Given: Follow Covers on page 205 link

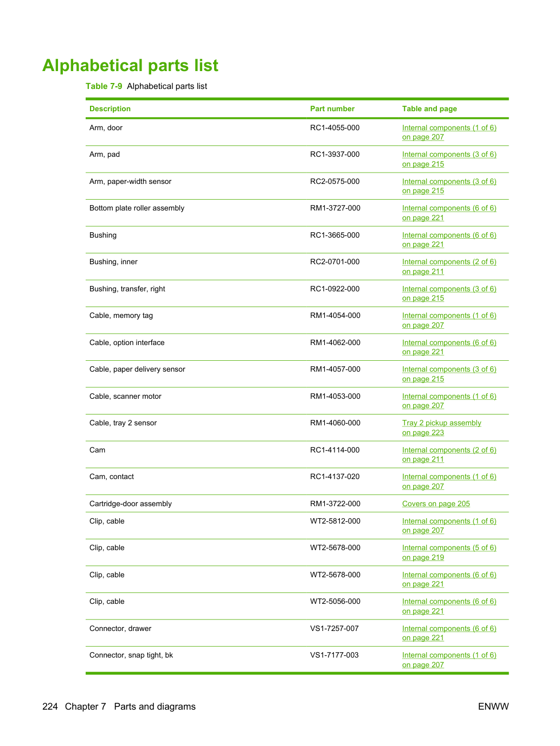Looking at the screenshot, I should [x=436, y=503].
